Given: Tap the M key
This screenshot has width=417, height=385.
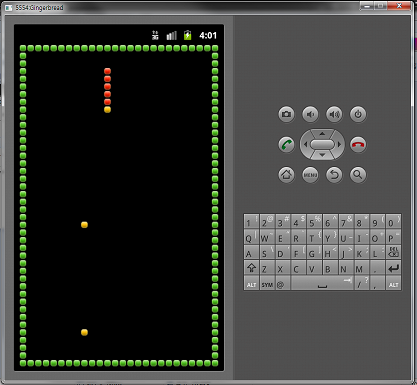Looking at the screenshot, I should tap(362, 268).
